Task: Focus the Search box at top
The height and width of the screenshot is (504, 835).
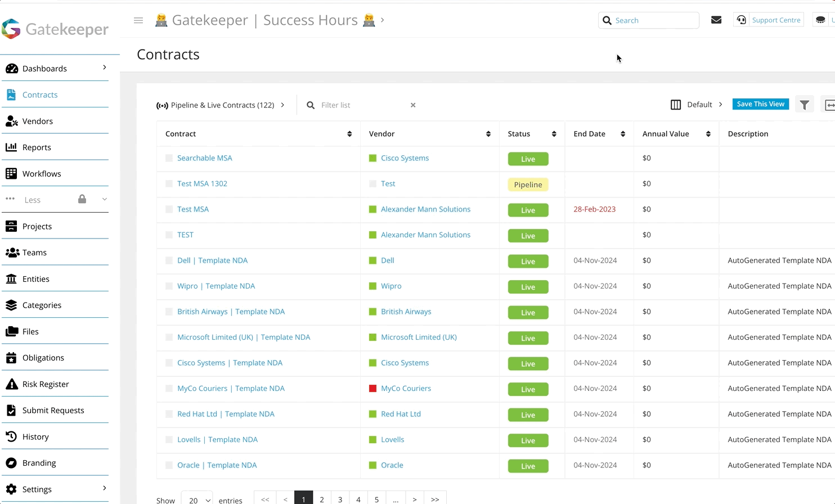Action: [649, 20]
